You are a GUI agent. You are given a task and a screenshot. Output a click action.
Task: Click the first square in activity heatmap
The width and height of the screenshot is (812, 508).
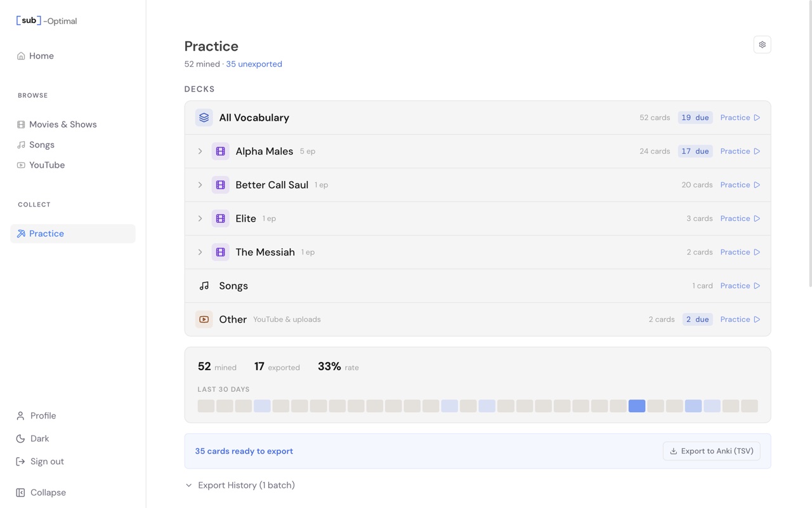point(206,406)
